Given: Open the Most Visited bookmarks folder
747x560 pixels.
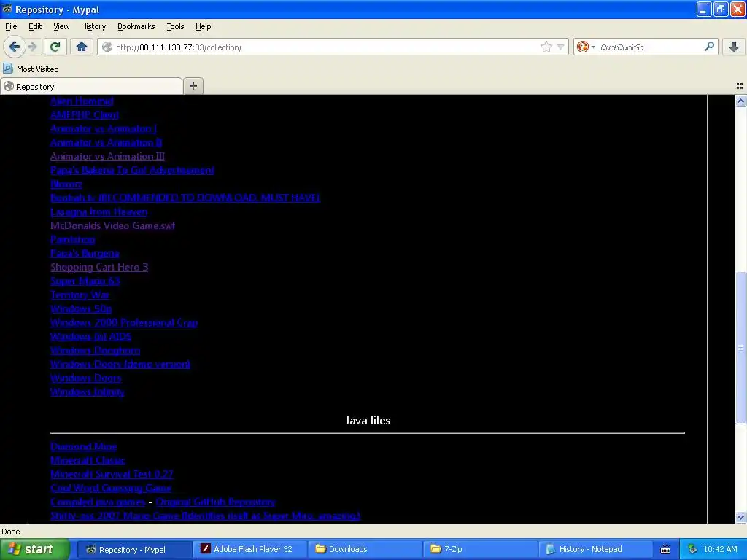Looking at the screenshot, I should [x=31, y=69].
